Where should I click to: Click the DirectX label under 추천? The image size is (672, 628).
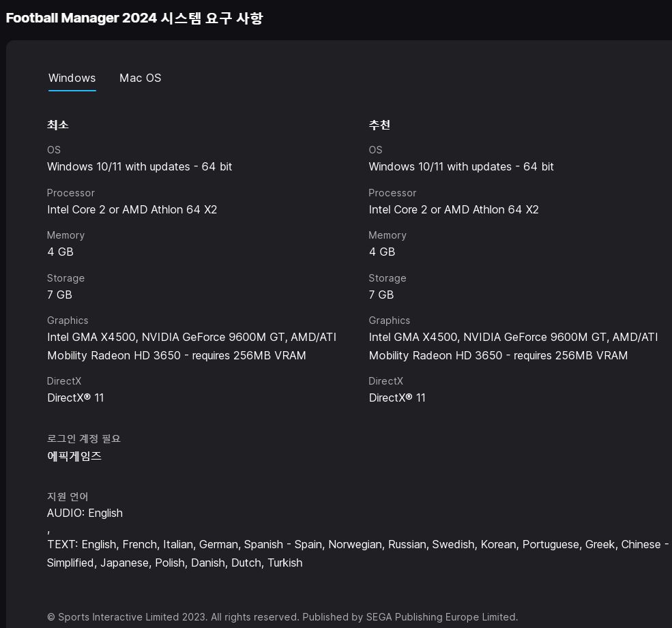click(385, 381)
